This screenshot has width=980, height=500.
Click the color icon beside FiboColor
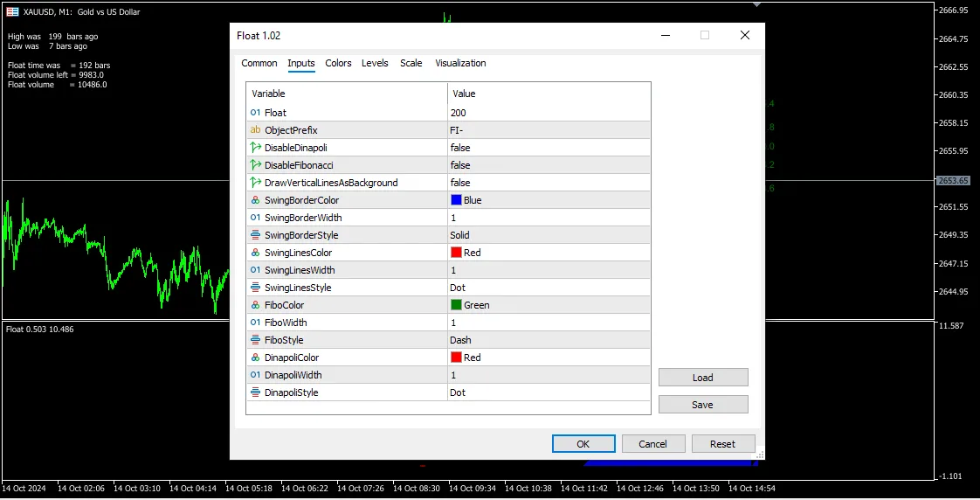[x=255, y=305]
